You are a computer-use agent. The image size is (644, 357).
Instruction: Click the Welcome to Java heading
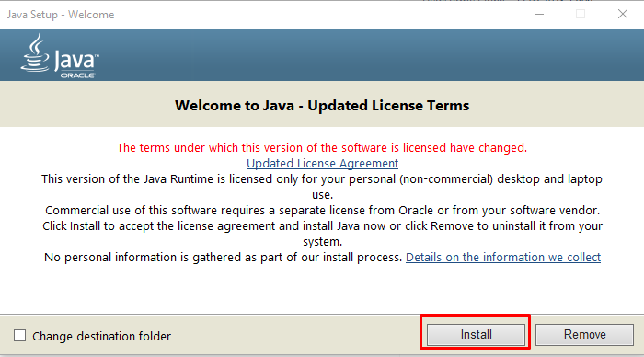coord(322,106)
